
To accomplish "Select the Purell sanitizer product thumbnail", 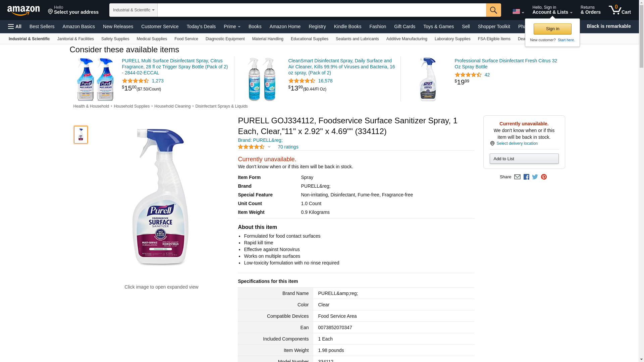I will tap(81, 135).
